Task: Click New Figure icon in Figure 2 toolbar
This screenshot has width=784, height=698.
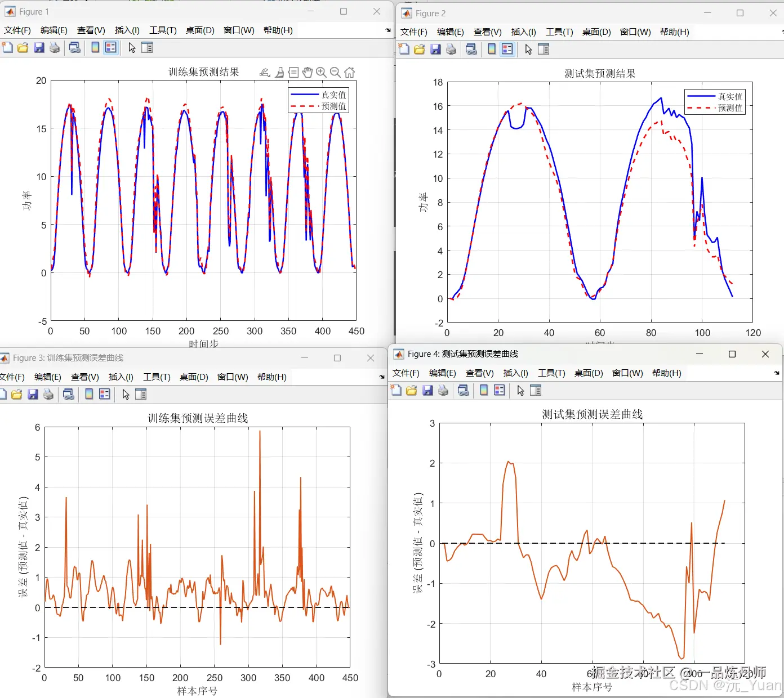Action: 404,50
